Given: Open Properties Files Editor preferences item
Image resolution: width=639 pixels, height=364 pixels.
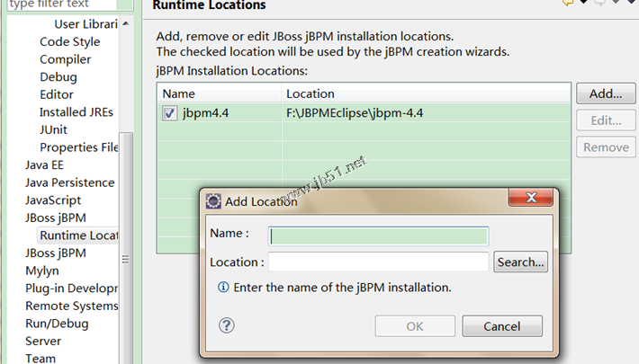Looking at the screenshot, I should [x=79, y=147].
